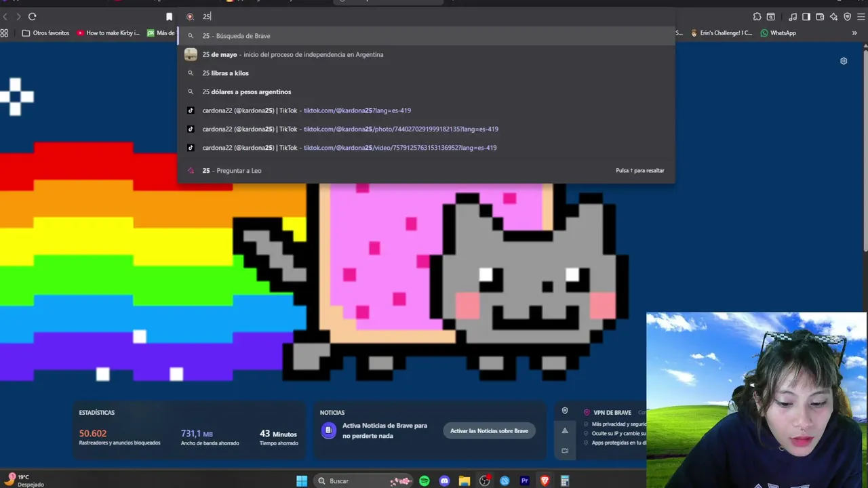This screenshot has height=488, width=868.
Task: Open WhatsApp bookmark
Action: 778,33
